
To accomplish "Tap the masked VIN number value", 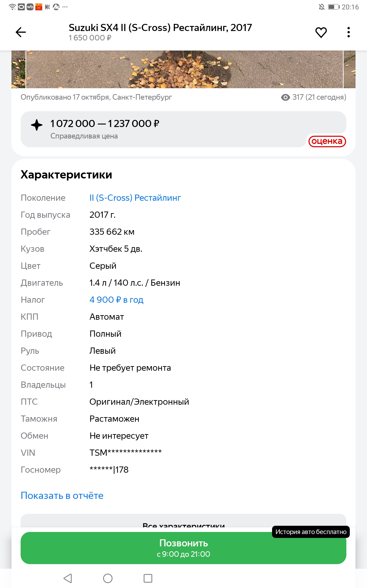I will click(x=125, y=453).
